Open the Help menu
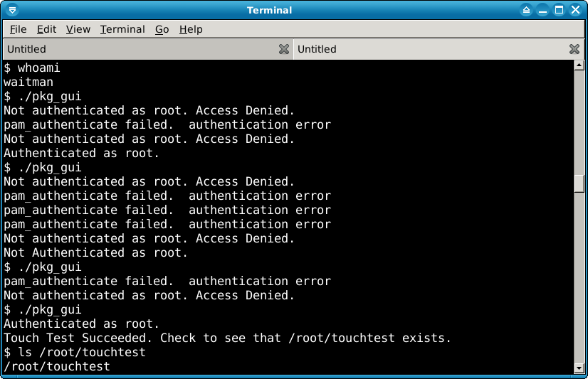Image resolution: width=588 pixels, height=379 pixels. (191, 29)
